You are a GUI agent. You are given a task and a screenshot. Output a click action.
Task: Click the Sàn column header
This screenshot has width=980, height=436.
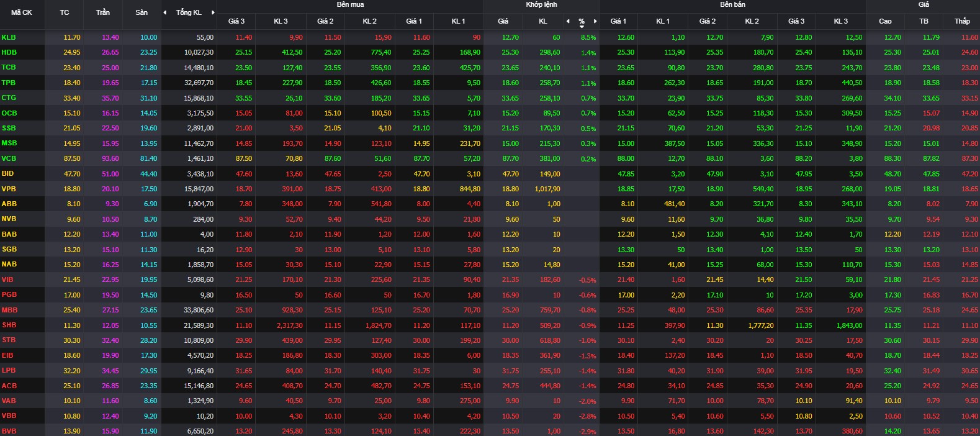[142, 12]
